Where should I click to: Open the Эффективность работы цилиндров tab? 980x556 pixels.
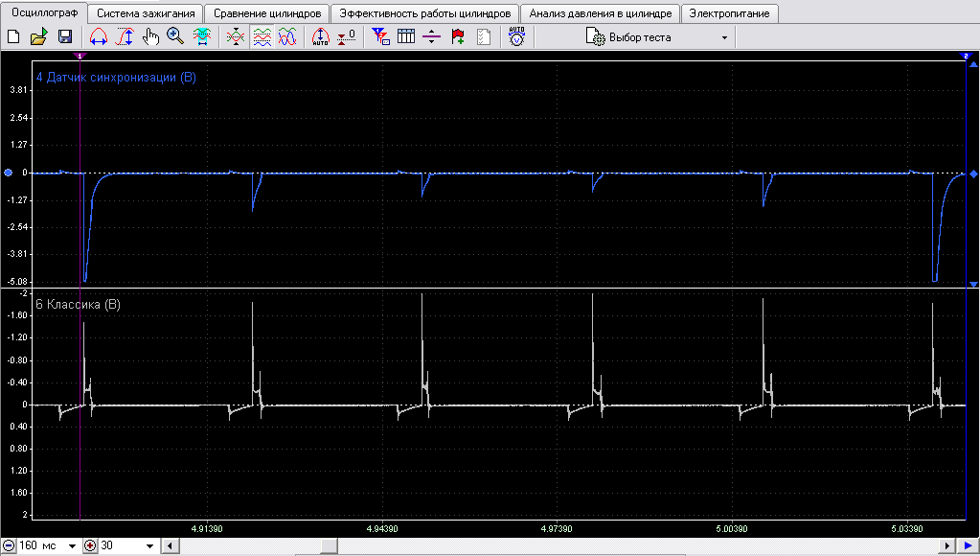(x=425, y=13)
